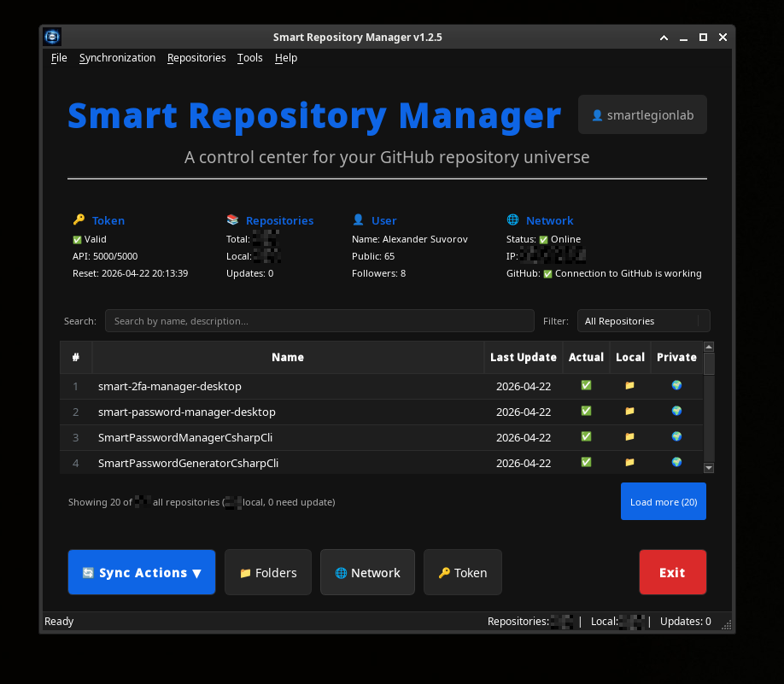Click the 2026-04-22 date of smart-2fa-manager-desktop
The height and width of the screenshot is (684, 784).
tap(524, 386)
